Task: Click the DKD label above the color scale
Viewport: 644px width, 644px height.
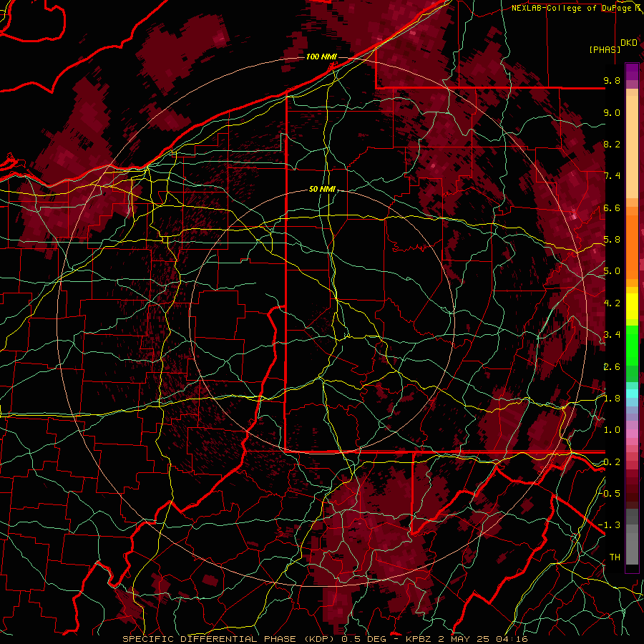Action: pos(629,43)
